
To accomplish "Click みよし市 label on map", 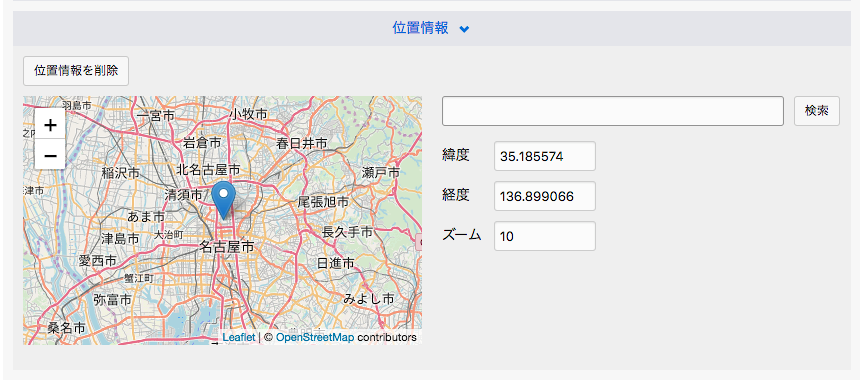I will (369, 299).
